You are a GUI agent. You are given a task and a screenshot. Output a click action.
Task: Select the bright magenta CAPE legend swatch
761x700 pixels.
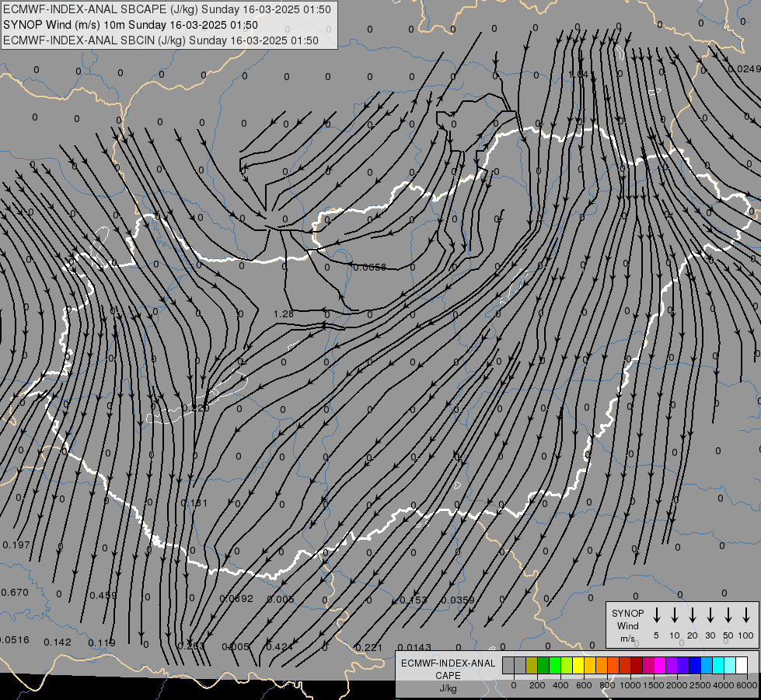pyautogui.click(x=660, y=666)
